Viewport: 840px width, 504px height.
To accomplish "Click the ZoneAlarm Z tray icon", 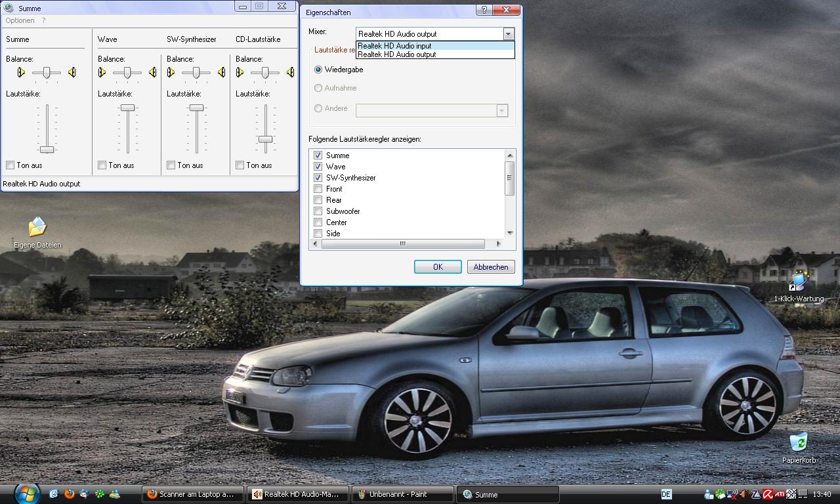I will (756, 494).
